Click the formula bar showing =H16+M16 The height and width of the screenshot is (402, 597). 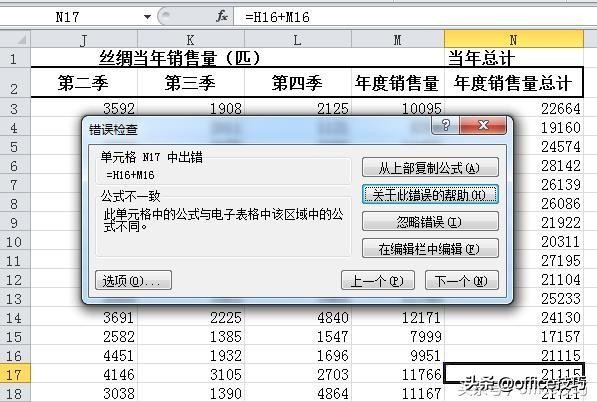click(x=414, y=17)
